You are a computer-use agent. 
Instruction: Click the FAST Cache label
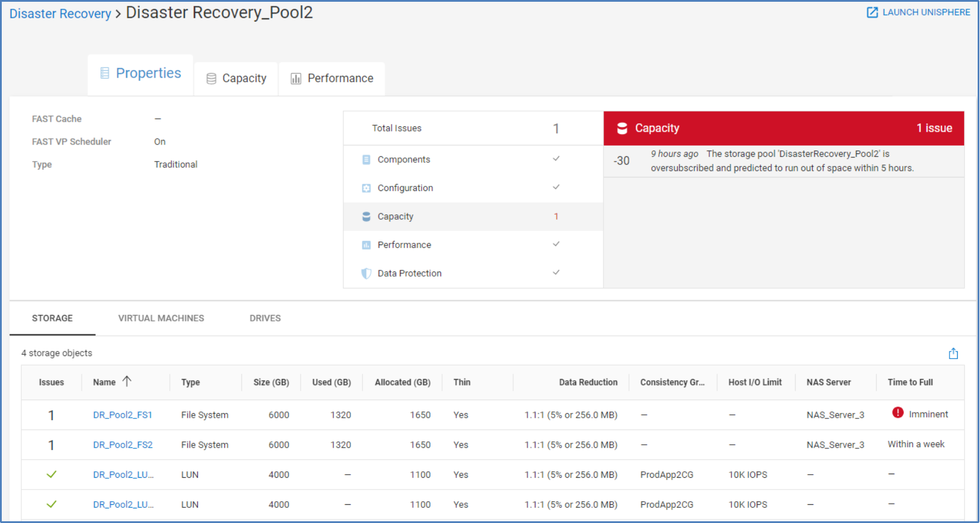(57, 119)
